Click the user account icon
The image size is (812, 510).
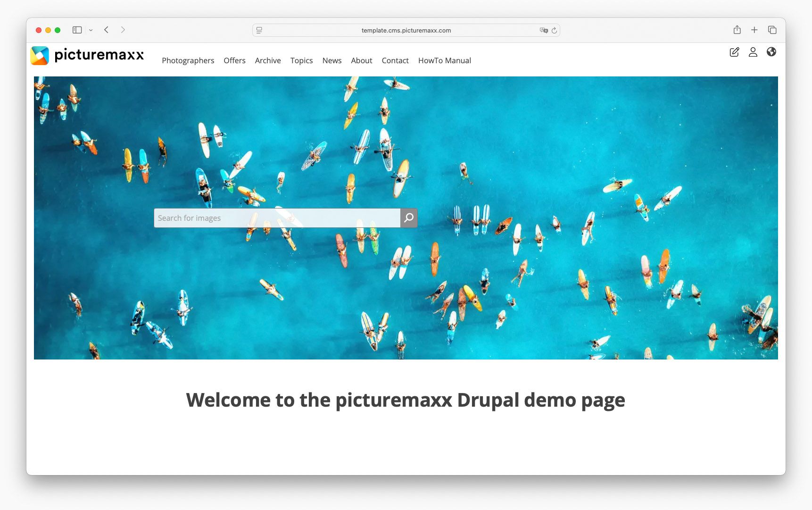click(753, 52)
